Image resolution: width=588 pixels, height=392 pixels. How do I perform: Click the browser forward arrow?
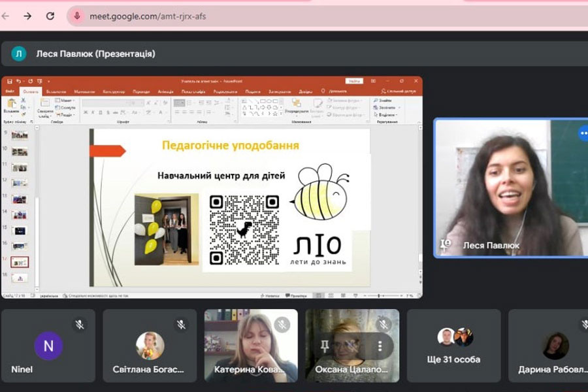point(27,16)
